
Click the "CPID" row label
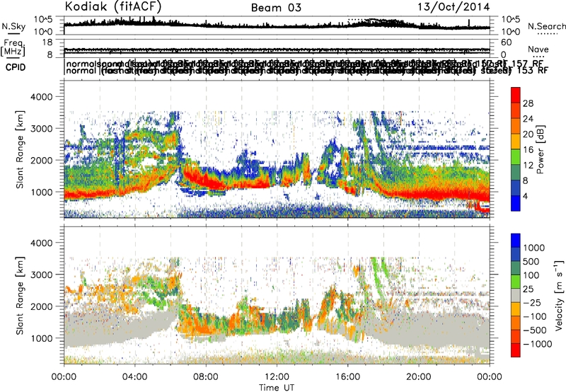coord(16,67)
